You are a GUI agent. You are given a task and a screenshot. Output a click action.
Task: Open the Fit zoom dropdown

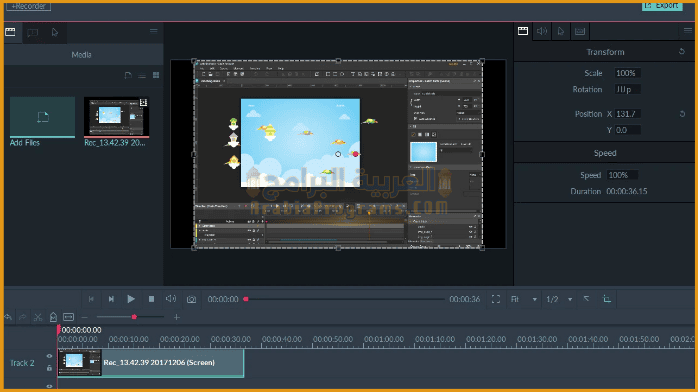[x=524, y=299]
